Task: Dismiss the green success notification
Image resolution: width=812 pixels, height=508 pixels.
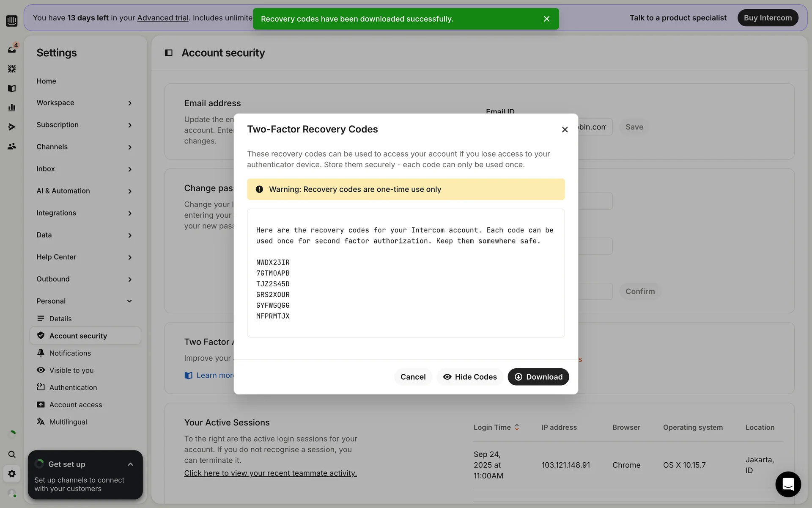Action: pos(546,19)
